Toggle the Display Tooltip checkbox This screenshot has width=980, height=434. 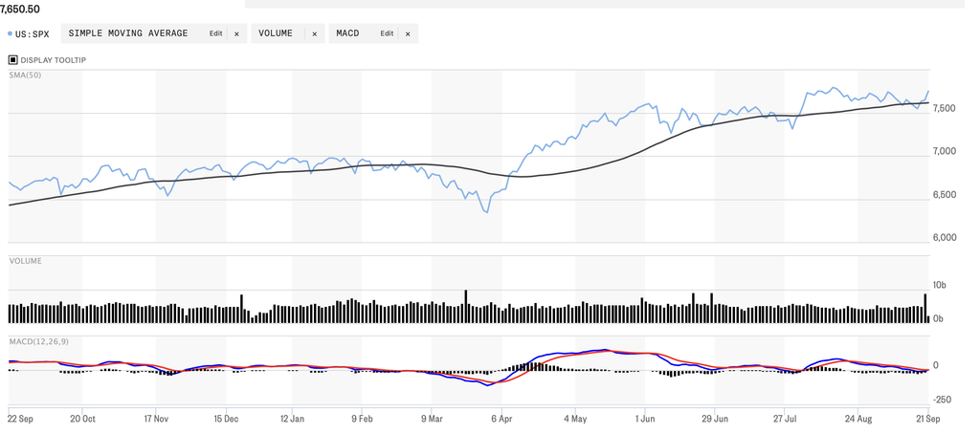13,60
